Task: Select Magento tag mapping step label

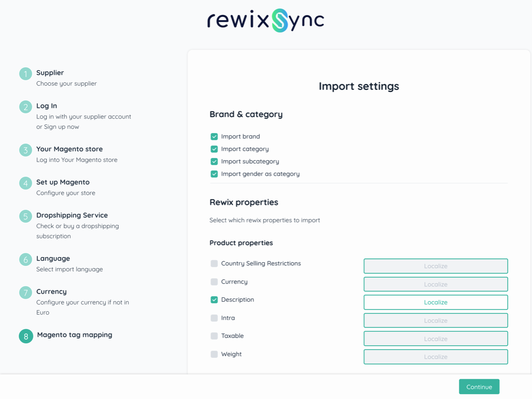Action: coord(74,335)
